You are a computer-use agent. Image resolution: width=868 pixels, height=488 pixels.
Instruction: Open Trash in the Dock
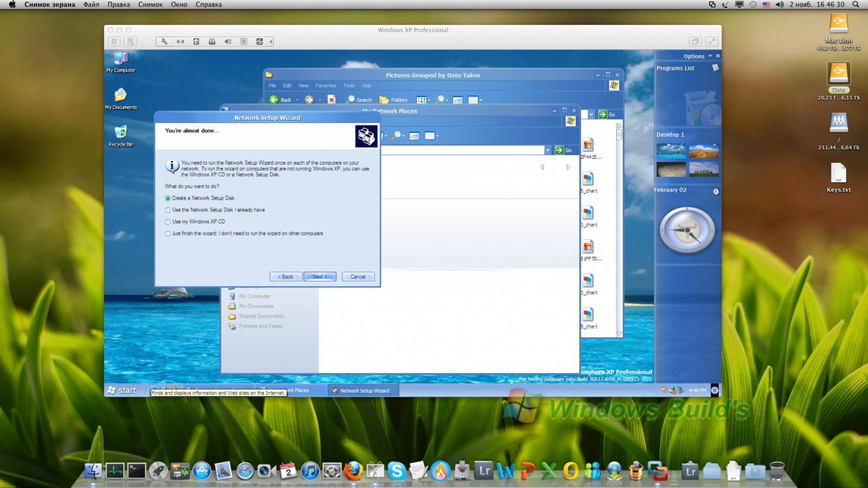point(777,471)
